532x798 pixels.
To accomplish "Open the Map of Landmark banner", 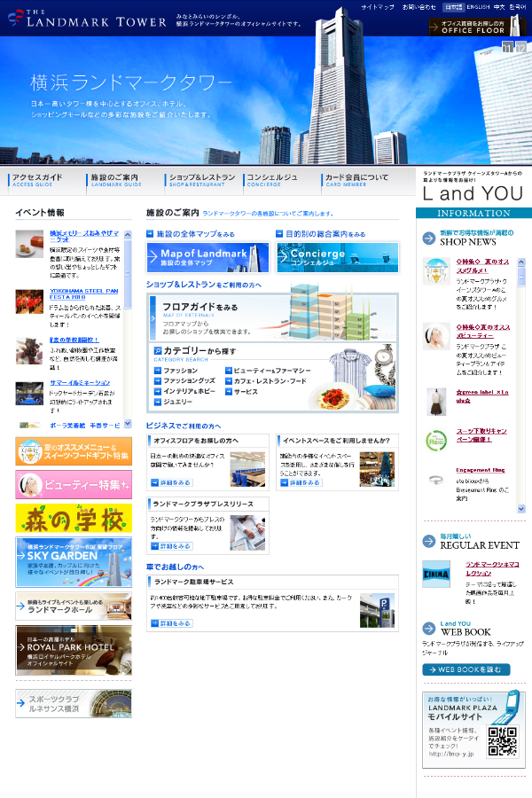I will coord(207,258).
